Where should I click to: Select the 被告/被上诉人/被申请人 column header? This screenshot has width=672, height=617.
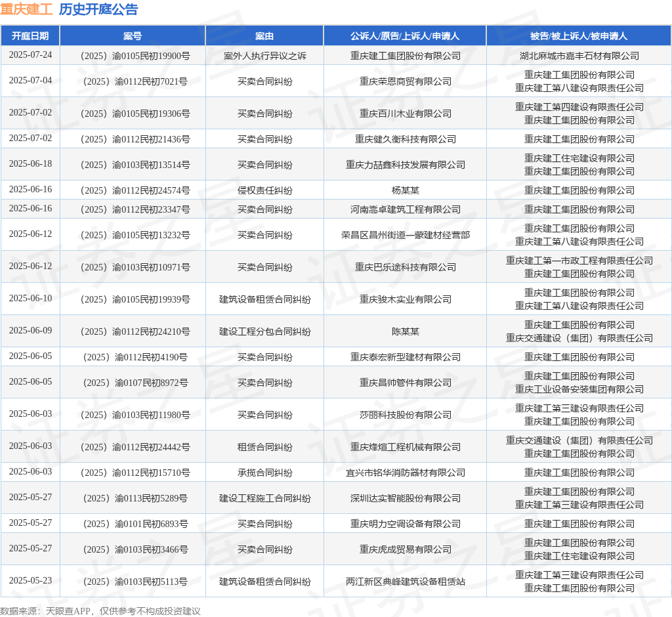click(x=579, y=36)
